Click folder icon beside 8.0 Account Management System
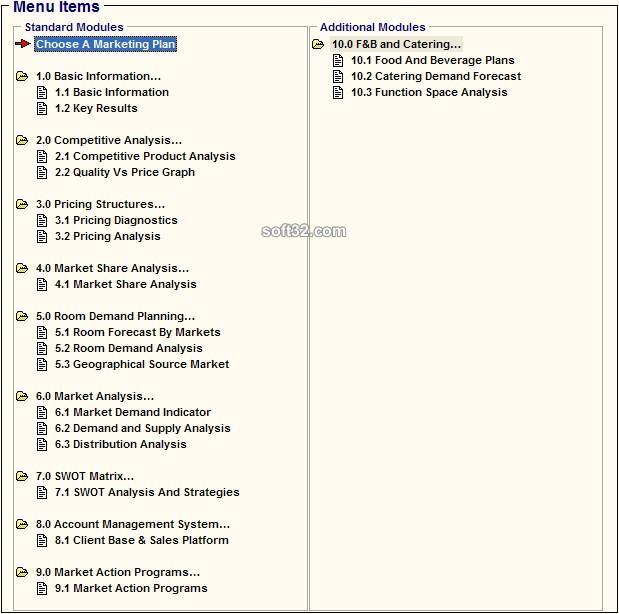Screen dimensions: 619x614 click(x=22, y=524)
